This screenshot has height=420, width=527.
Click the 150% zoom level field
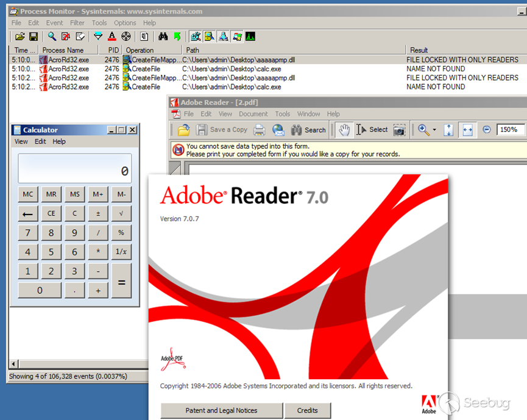click(x=509, y=129)
